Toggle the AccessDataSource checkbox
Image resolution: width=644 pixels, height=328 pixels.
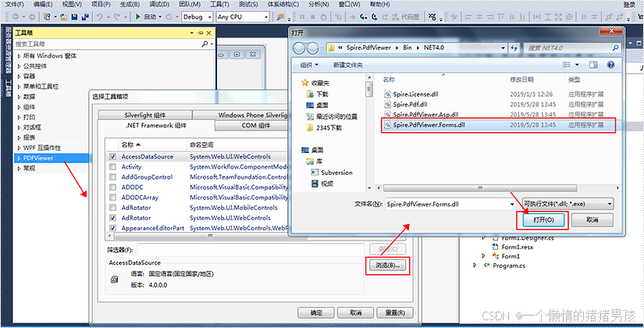pyautogui.click(x=112, y=157)
